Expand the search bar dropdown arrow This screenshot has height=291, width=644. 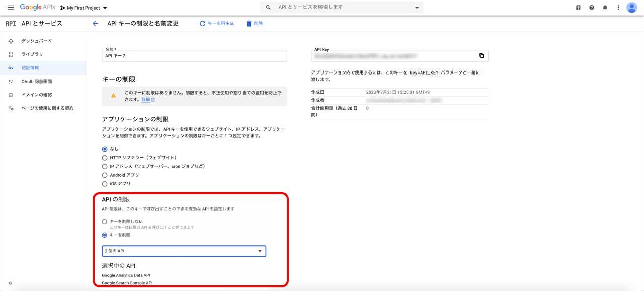pos(417,8)
